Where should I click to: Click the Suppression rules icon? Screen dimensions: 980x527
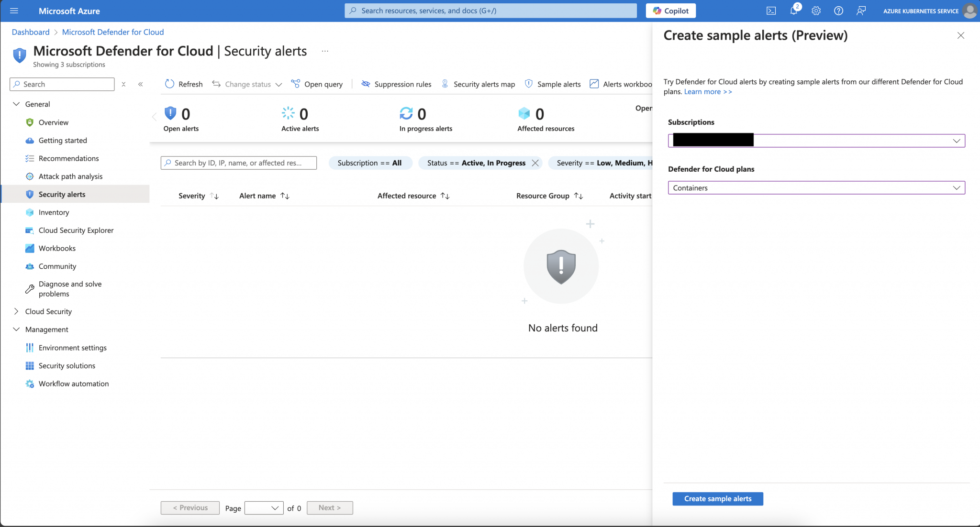(x=366, y=84)
